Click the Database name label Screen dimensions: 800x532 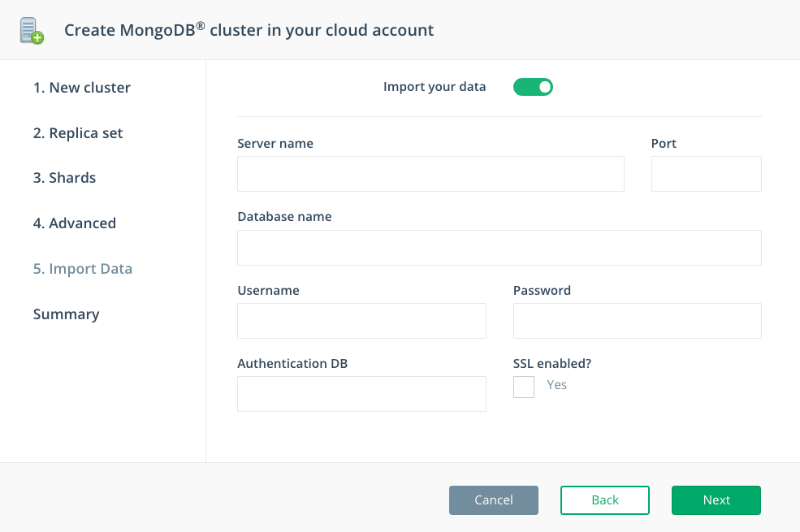pos(284,217)
